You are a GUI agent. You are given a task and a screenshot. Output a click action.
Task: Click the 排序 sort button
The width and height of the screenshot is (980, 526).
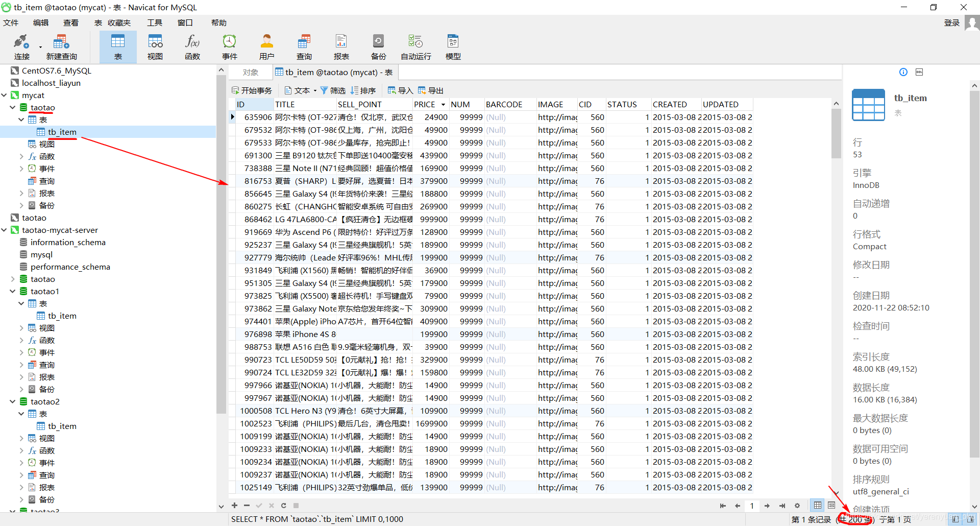point(363,90)
